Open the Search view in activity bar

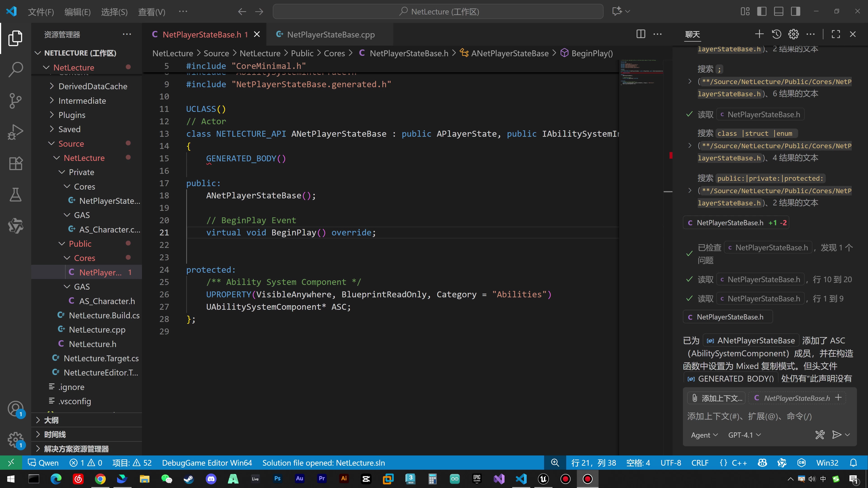tap(16, 69)
